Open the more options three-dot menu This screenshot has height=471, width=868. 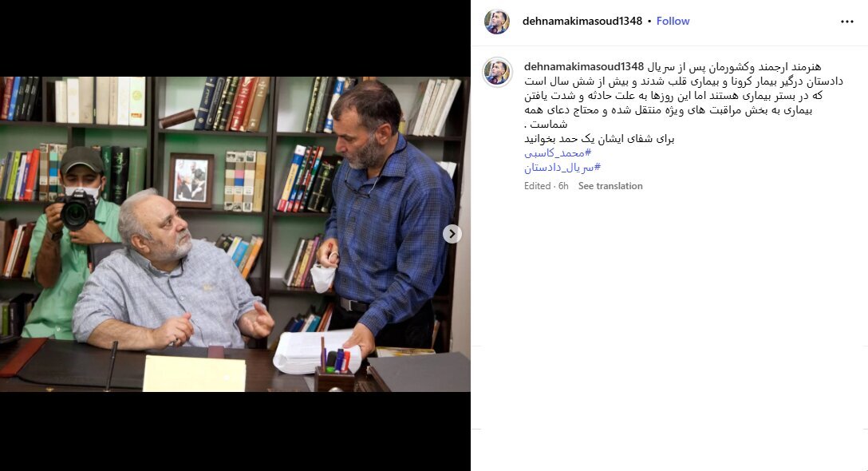coord(847,22)
